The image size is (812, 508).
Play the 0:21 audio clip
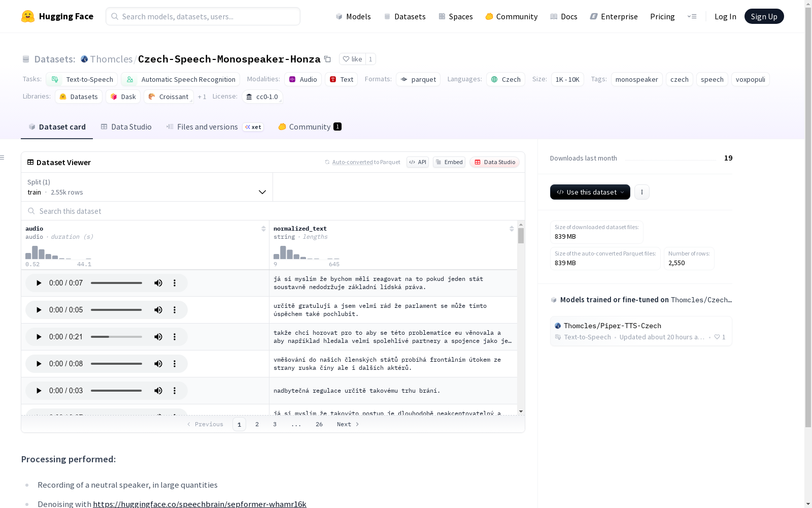point(39,337)
